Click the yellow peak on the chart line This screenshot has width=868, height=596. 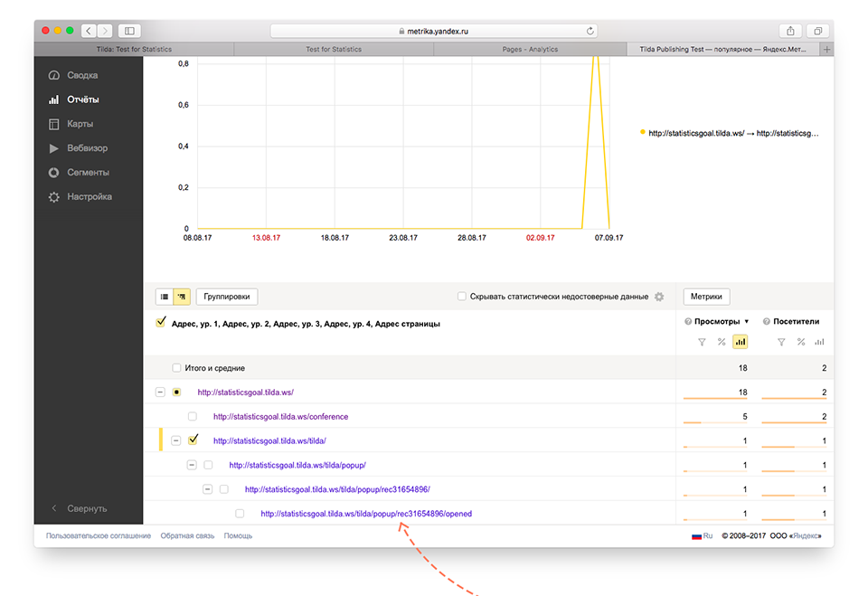click(596, 58)
